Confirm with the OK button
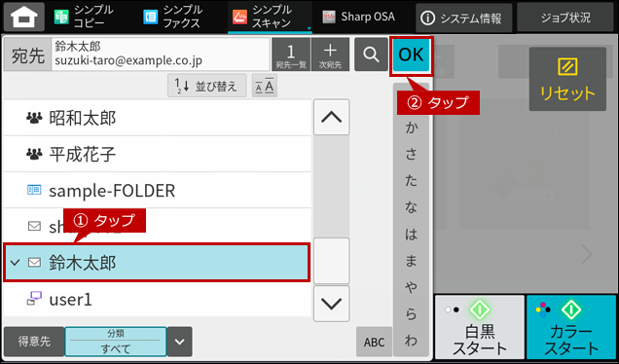The height and width of the screenshot is (364, 619). [x=411, y=55]
